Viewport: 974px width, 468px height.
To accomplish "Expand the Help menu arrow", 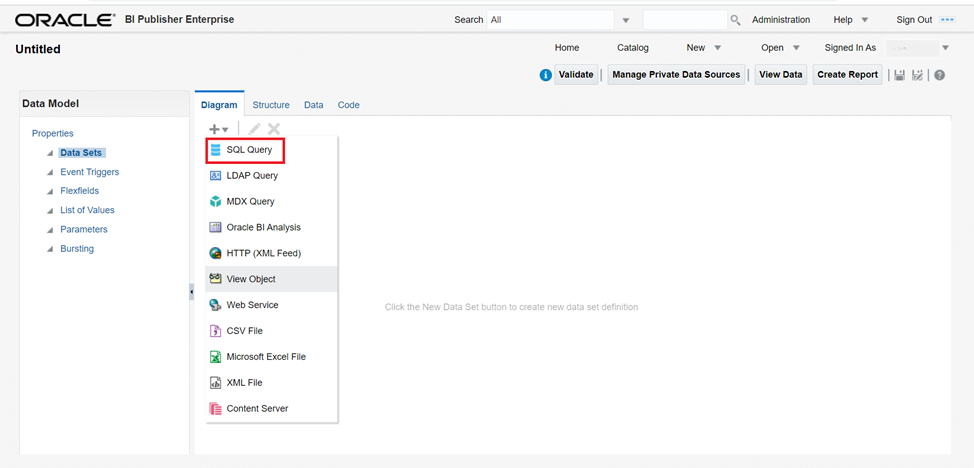I will tap(865, 21).
